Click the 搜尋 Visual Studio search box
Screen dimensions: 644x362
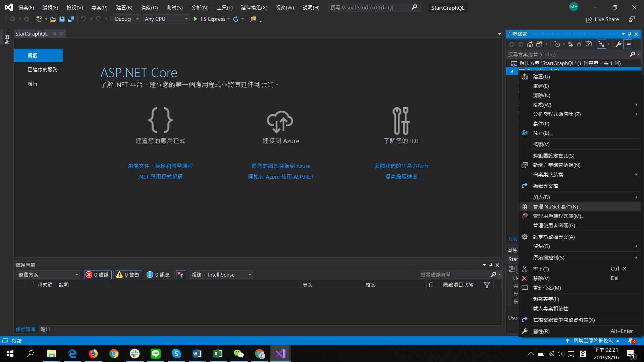pos(373,7)
